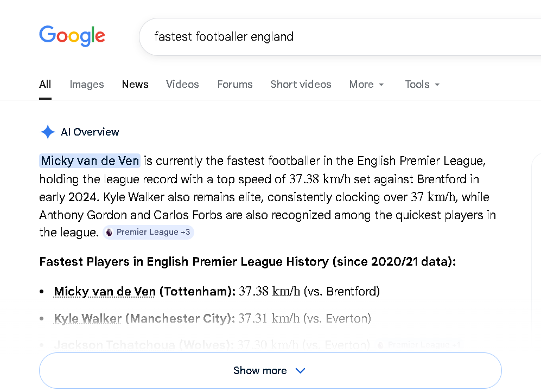541x392 pixels.
Task: Open the Kyle Walker list link
Action: point(88,318)
